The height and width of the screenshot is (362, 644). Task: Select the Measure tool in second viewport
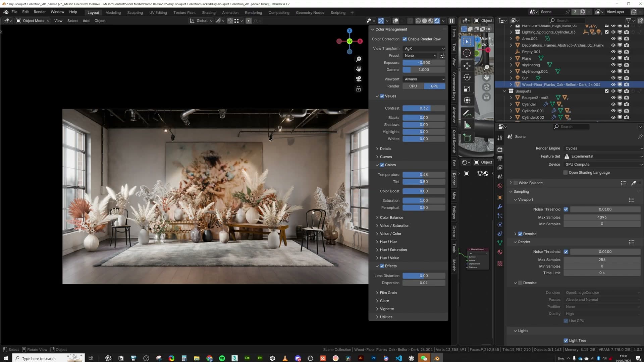coord(467,125)
